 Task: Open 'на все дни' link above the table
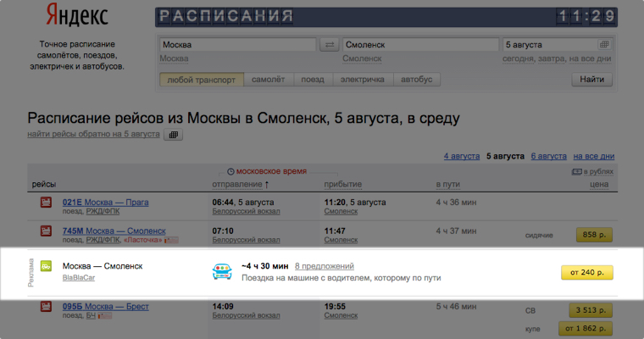tap(594, 156)
